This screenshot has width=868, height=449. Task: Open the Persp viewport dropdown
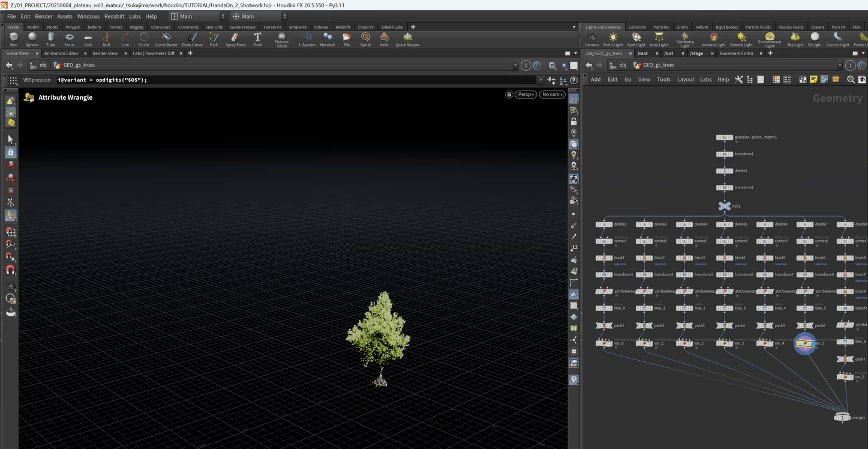(x=525, y=94)
